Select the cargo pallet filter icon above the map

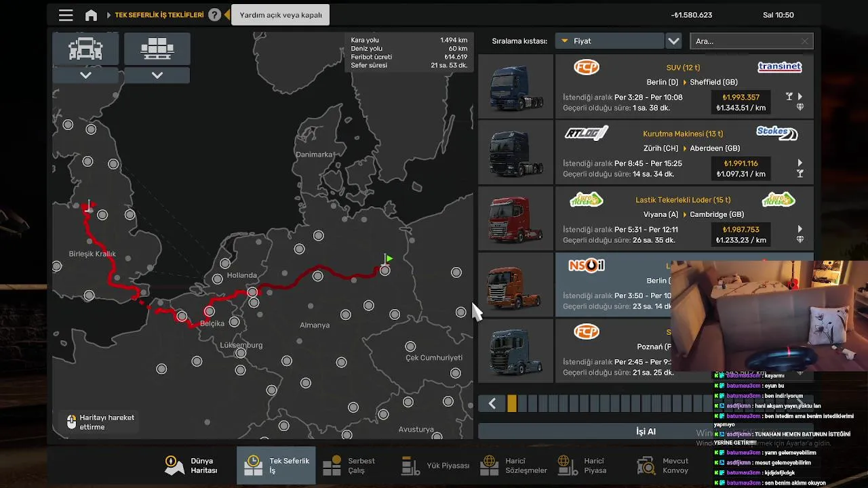[157, 49]
